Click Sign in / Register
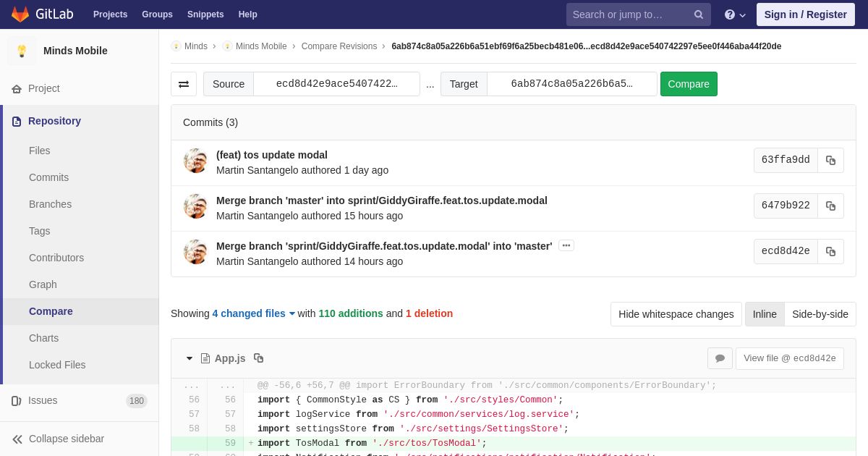868x456 pixels. 805,14
